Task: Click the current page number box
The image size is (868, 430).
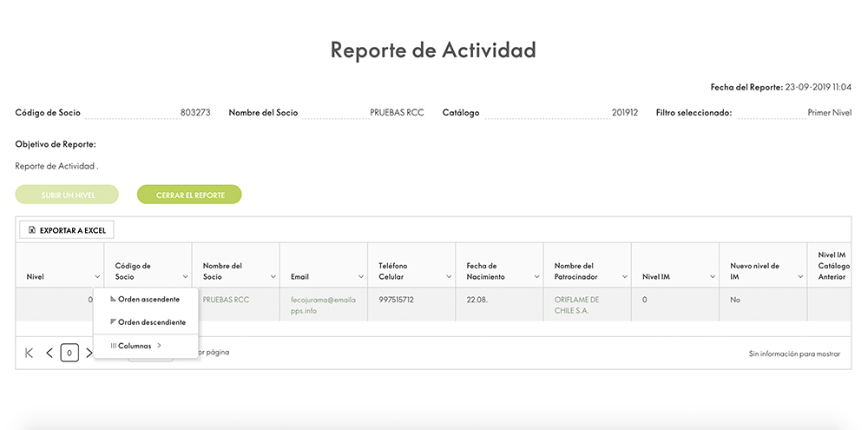Action: [x=69, y=353]
